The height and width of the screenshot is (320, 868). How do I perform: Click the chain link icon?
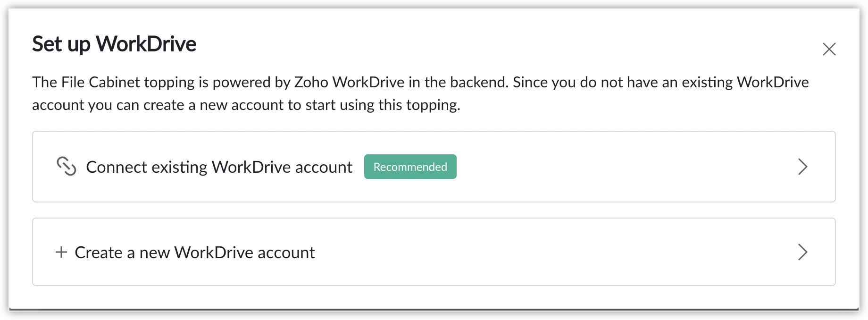click(67, 166)
